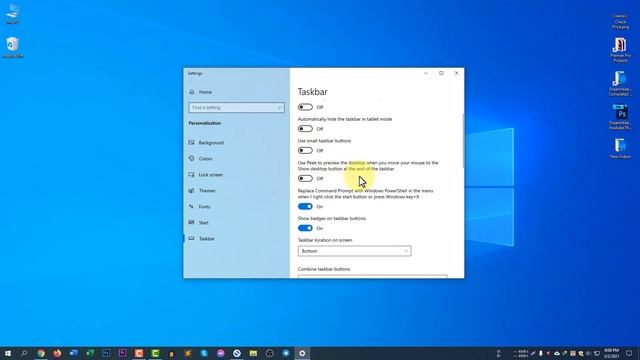Open Photoshop from taskbar
The width and height of the screenshot is (640, 360).
click(106, 353)
